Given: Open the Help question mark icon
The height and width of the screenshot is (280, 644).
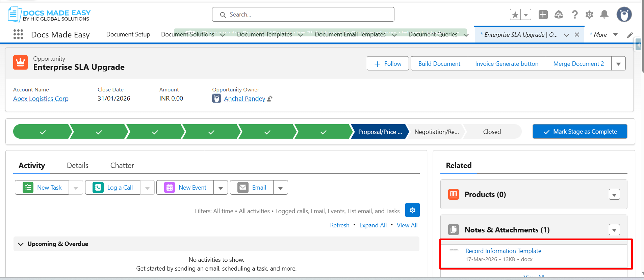Looking at the screenshot, I should click(574, 15).
